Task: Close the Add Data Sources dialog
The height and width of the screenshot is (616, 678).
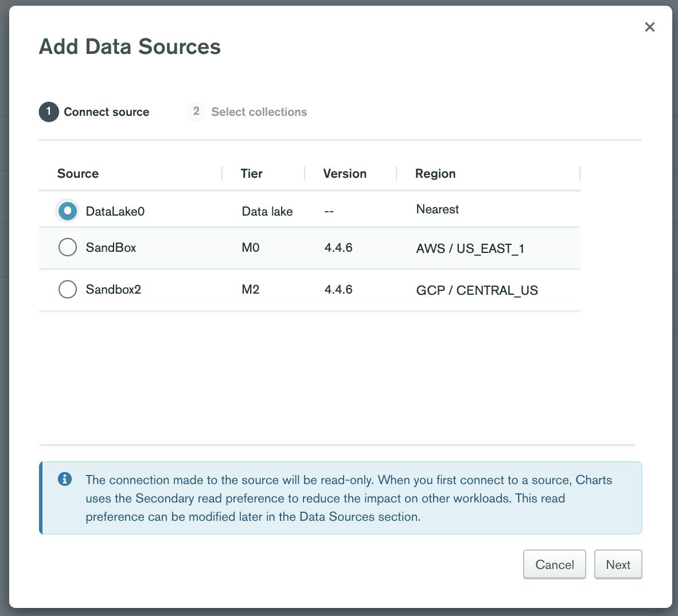Action: (649, 27)
